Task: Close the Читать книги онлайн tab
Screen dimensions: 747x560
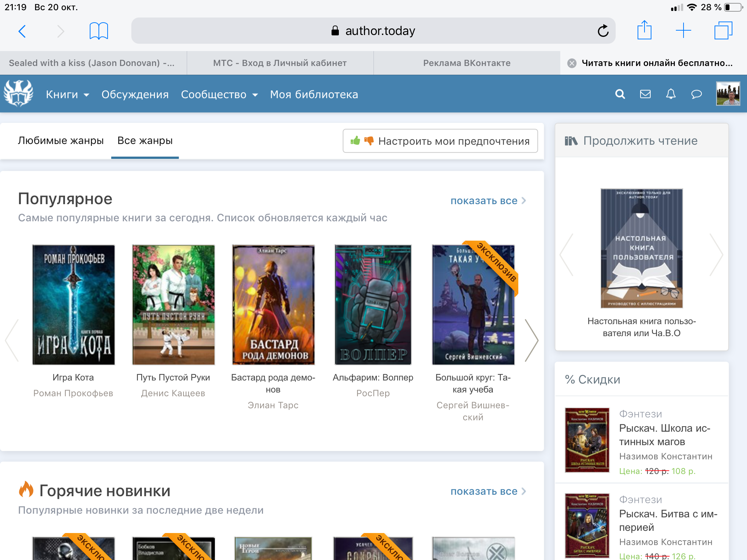Action: pyautogui.click(x=572, y=63)
